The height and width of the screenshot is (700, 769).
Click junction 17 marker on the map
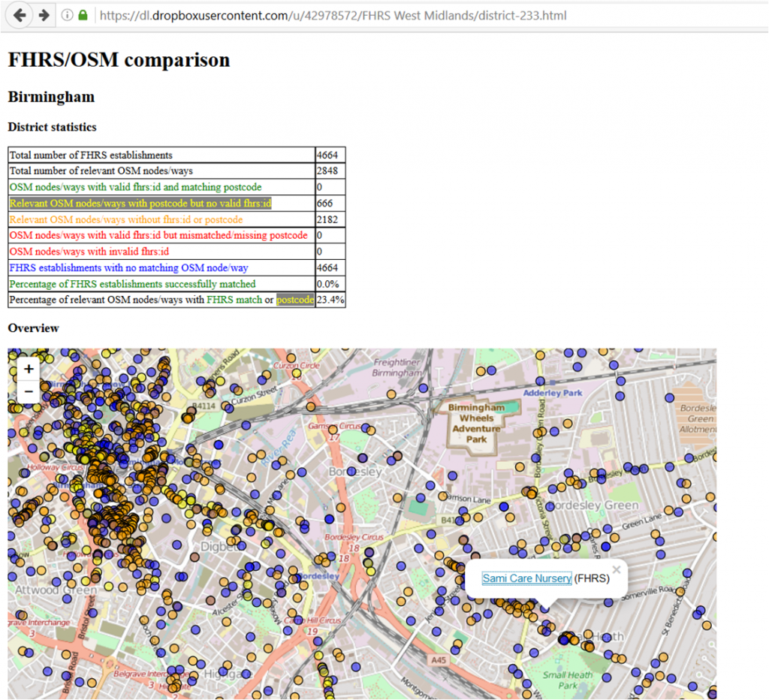[x=334, y=436]
